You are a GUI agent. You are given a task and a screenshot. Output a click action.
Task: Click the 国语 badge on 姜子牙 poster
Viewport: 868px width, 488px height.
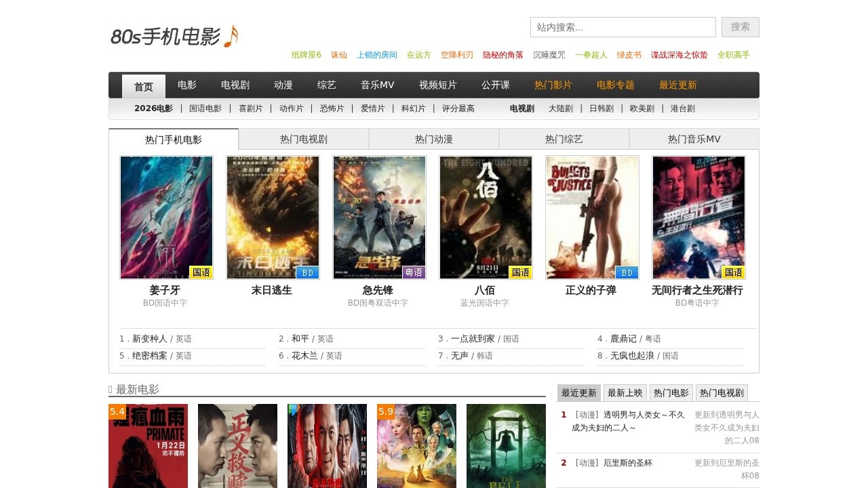tap(201, 272)
